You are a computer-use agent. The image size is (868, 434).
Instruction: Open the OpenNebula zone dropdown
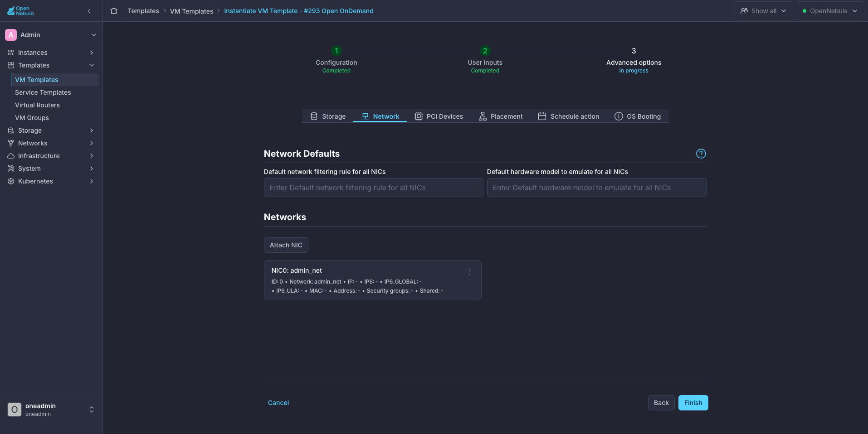coord(830,11)
